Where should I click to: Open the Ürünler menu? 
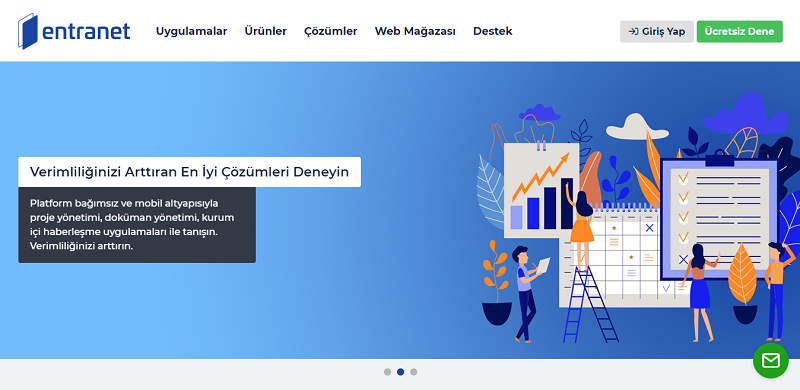point(265,31)
